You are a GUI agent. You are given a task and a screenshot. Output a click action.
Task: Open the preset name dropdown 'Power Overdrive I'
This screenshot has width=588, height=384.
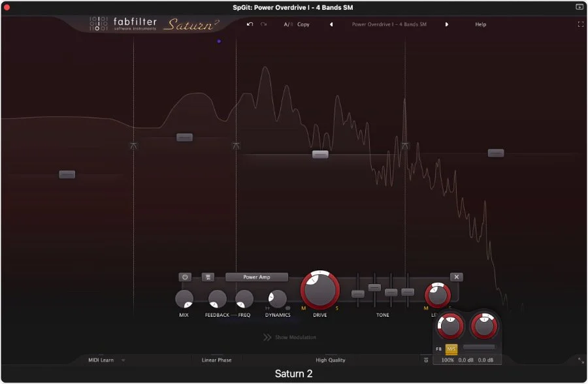[389, 24]
